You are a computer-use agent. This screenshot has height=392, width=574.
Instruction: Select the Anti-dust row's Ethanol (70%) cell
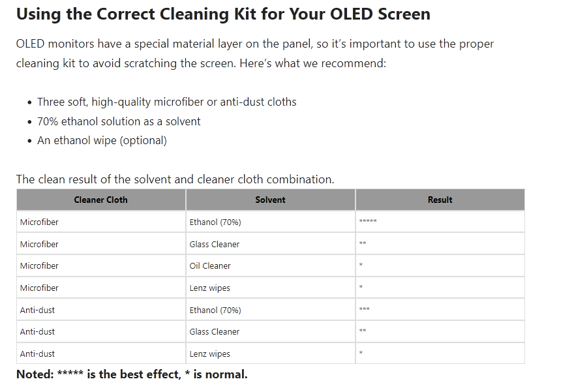point(271,310)
